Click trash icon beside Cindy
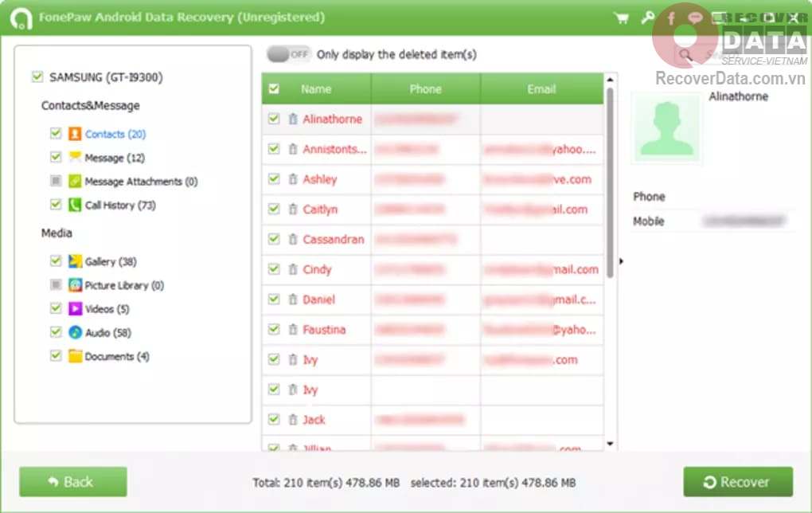The height and width of the screenshot is (513, 812). tap(293, 269)
